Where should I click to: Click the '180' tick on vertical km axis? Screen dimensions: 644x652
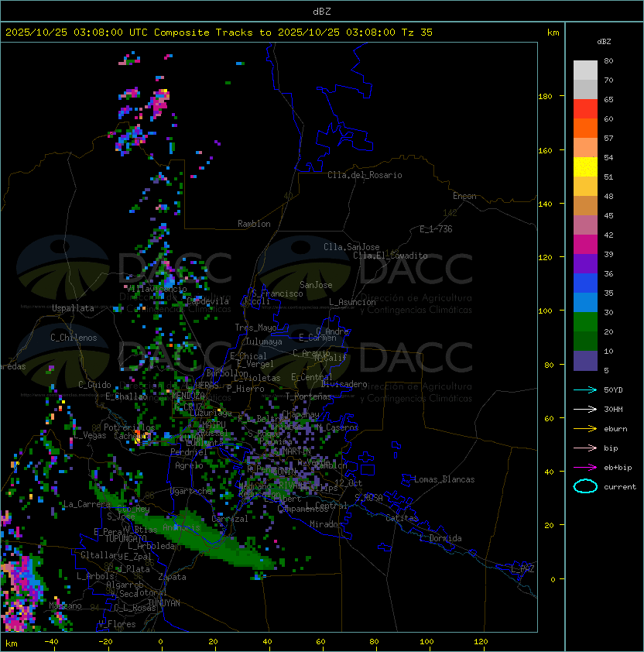coord(545,96)
